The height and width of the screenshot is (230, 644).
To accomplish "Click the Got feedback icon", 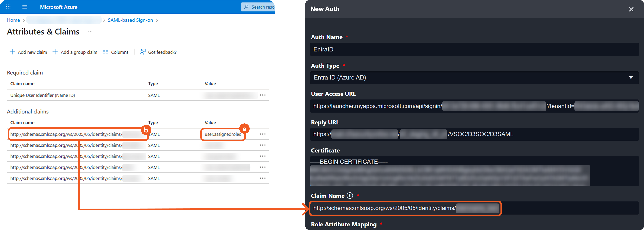I will pos(142,52).
